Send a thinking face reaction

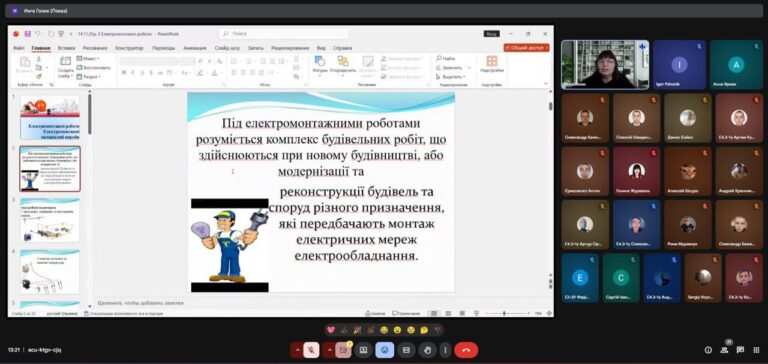coord(424,330)
